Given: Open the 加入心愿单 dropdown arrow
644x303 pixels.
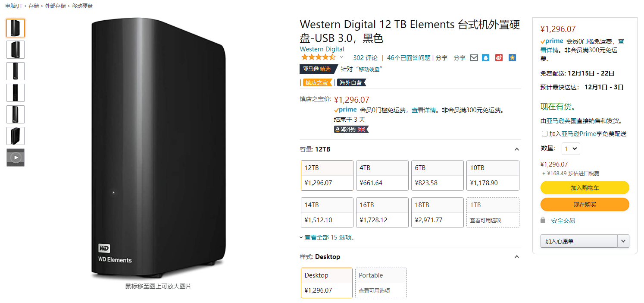Looking at the screenshot, I should point(623,241).
